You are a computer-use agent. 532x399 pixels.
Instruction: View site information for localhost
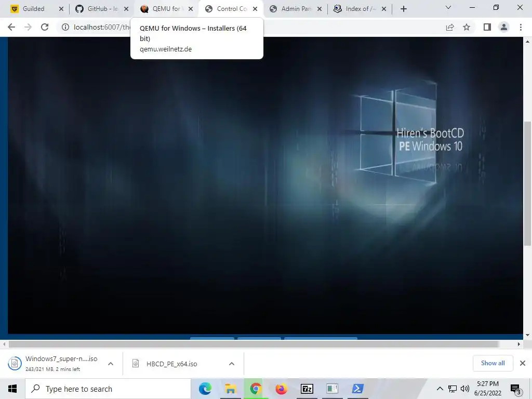coord(65,27)
